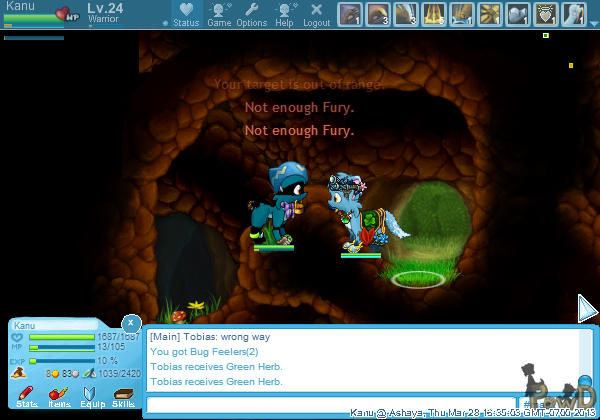This screenshot has height=420, width=600.
Task: Use third slash skill in hotbar
Action: [406, 14]
